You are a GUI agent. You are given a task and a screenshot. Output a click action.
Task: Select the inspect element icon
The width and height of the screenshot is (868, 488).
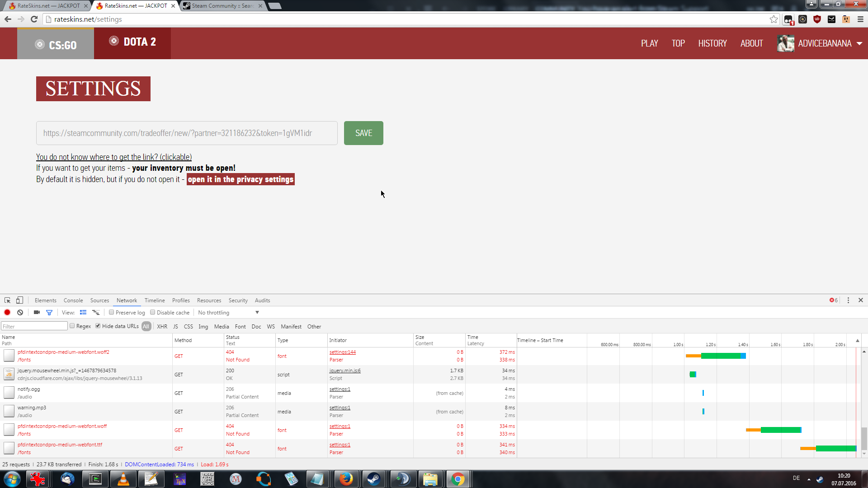[7, 300]
